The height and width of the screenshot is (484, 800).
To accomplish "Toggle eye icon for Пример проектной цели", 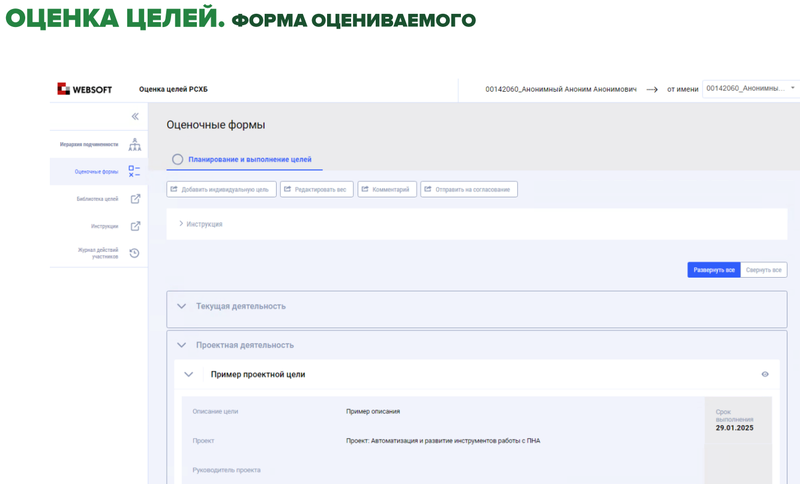I will [765, 374].
